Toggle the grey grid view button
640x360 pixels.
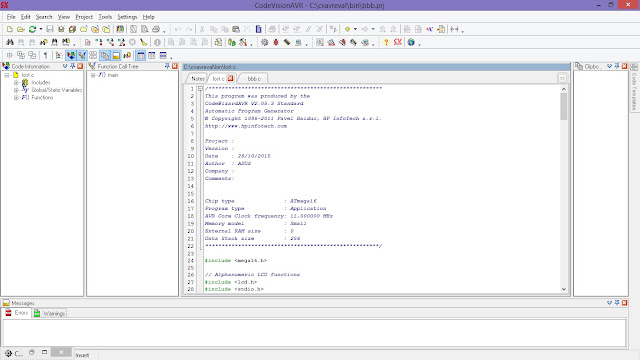[93, 55]
